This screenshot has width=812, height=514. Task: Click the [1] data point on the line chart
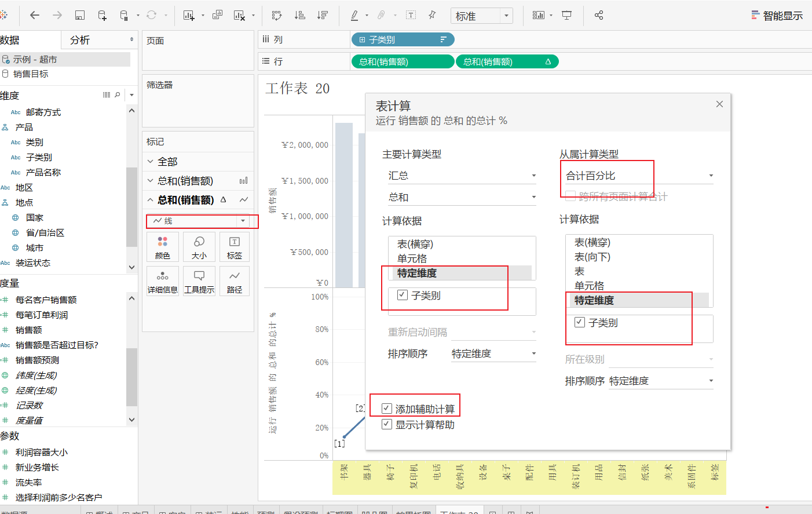click(x=344, y=437)
